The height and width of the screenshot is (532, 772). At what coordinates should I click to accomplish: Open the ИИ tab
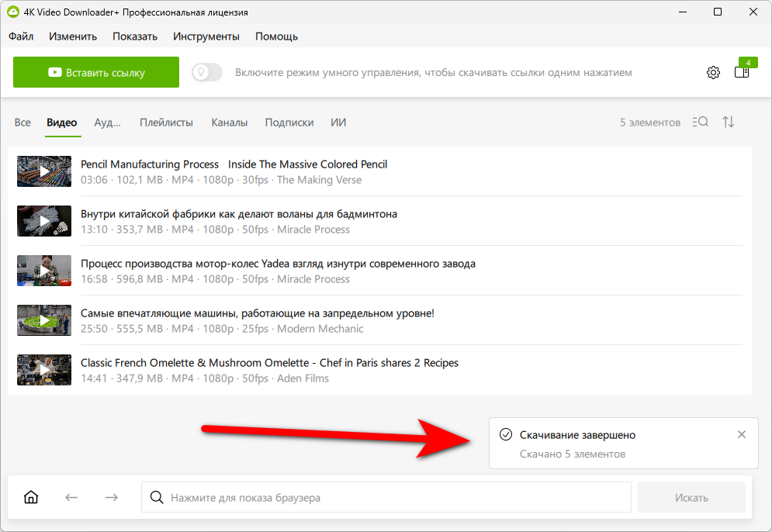338,123
